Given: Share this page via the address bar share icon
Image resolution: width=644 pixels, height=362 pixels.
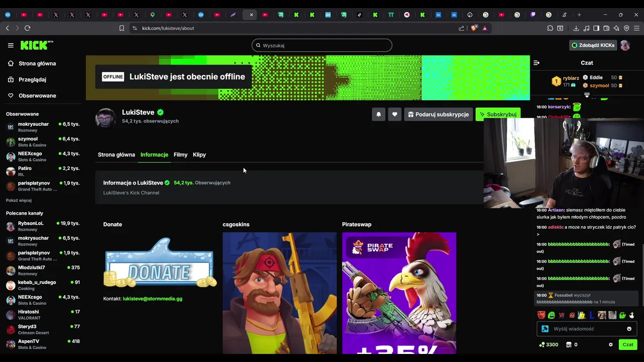Looking at the screenshot, I should click(461, 28).
